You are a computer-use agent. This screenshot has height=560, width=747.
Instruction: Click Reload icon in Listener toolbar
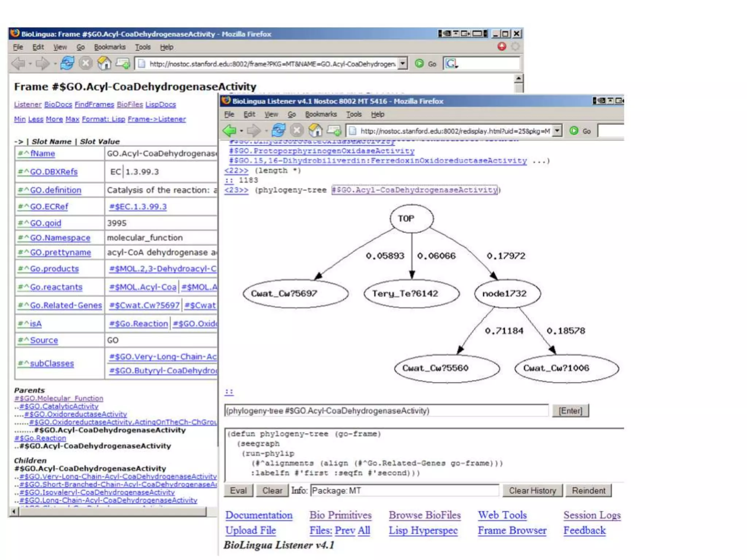coord(278,131)
